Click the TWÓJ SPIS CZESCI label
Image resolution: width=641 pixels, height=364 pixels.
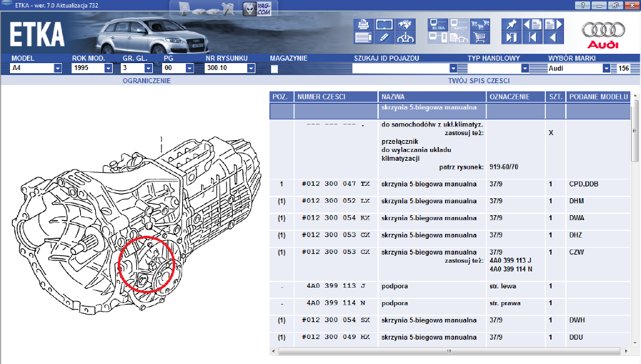tap(479, 81)
